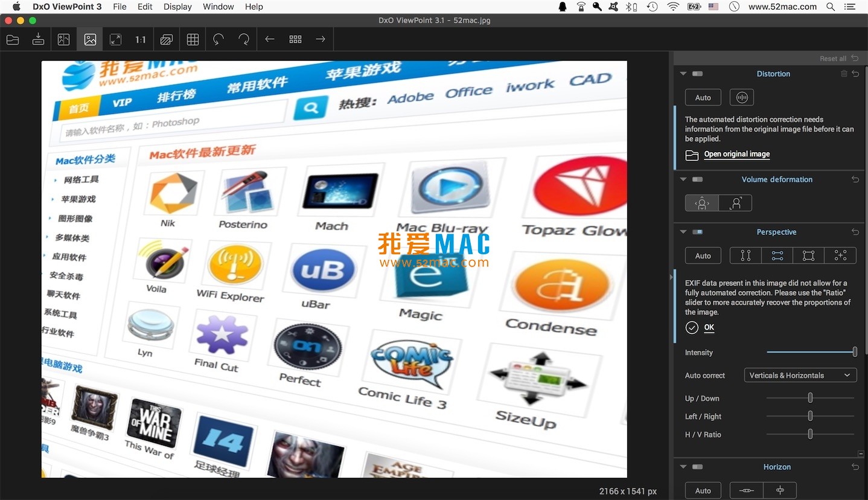Adjust the Intensity slider handle

click(855, 352)
